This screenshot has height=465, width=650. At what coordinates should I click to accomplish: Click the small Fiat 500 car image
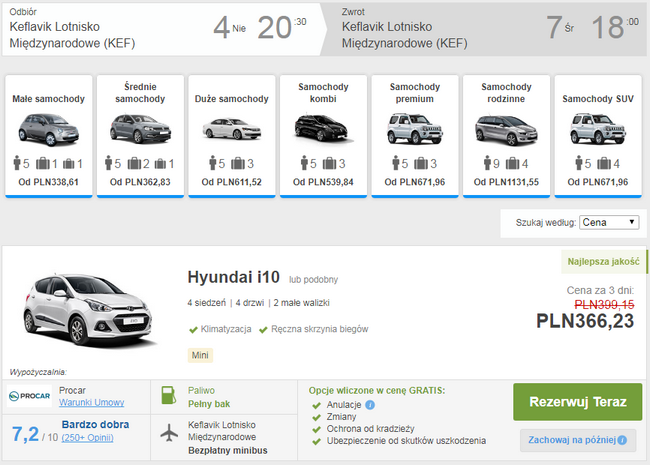[x=49, y=129]
